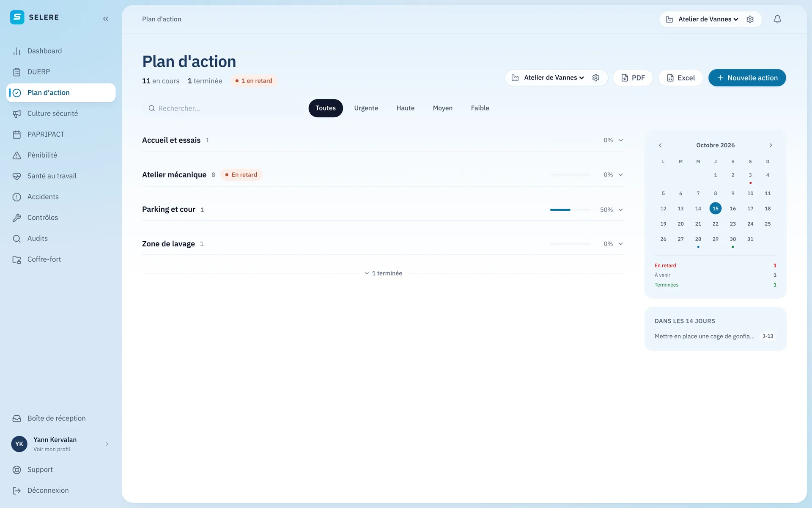Export the action plan as PDF
The image size is (812, 508).
click(633, 78)
